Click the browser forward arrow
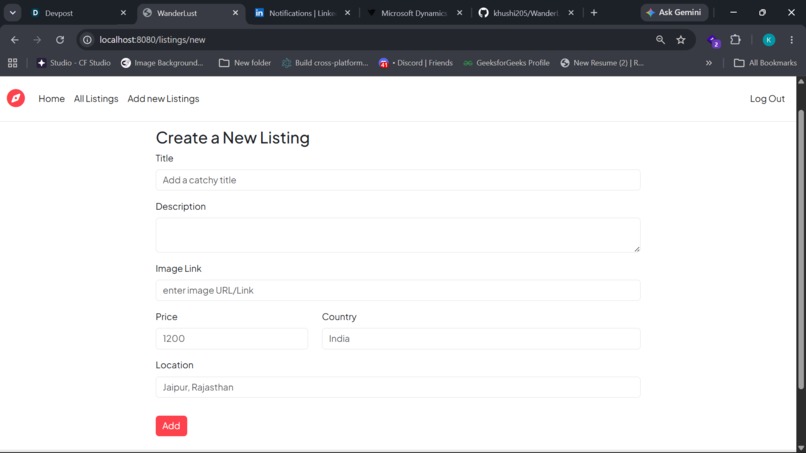 click(x=37, y=40)
